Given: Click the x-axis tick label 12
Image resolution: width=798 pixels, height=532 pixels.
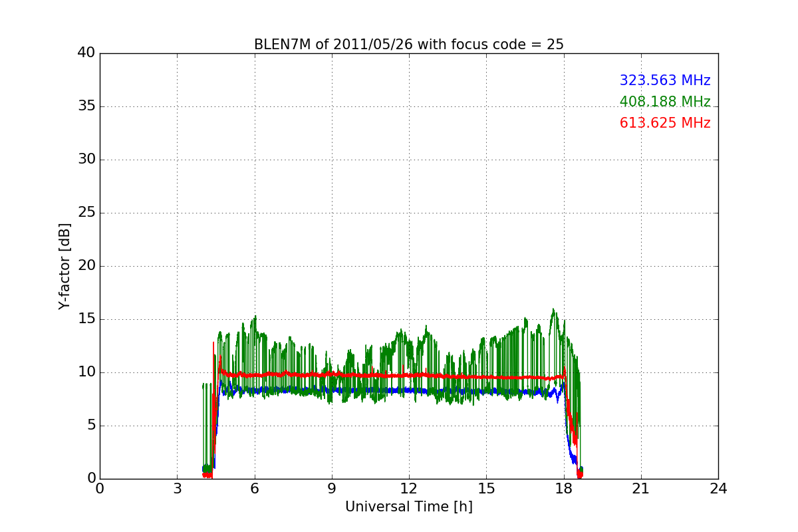Looking at the screenshot, I should pos(408,488).
